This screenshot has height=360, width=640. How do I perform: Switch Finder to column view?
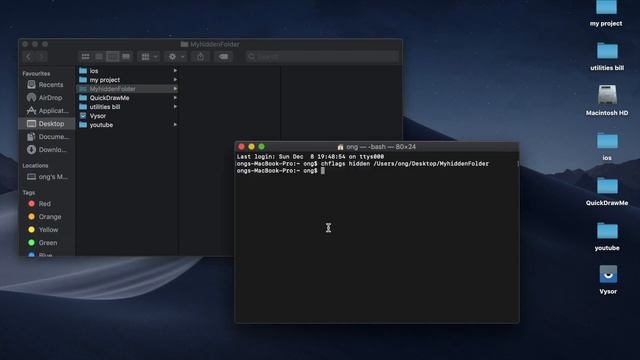(112, 56)
